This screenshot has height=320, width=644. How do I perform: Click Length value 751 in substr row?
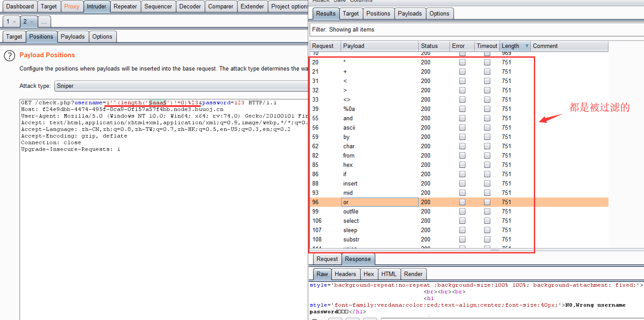pos(506,239)
